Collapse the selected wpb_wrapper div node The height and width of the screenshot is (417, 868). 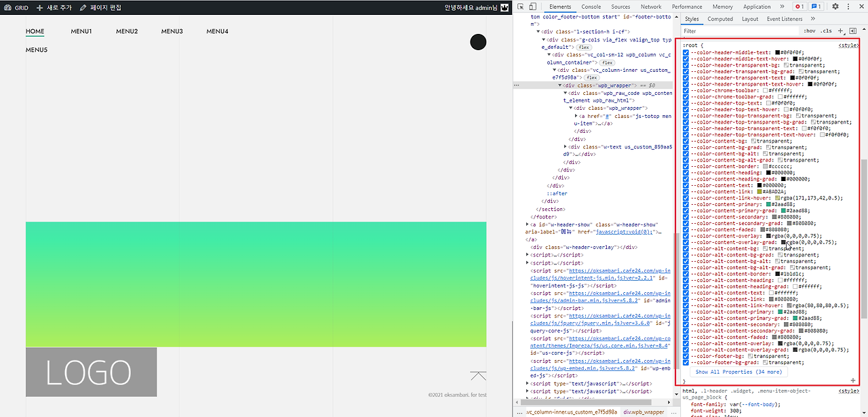(x=561, y=85)
